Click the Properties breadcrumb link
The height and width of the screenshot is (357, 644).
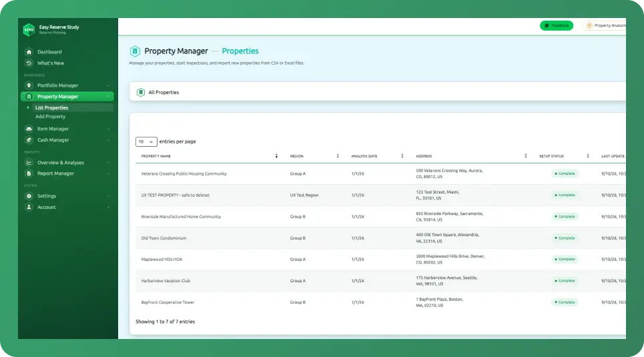coord(240,51)
